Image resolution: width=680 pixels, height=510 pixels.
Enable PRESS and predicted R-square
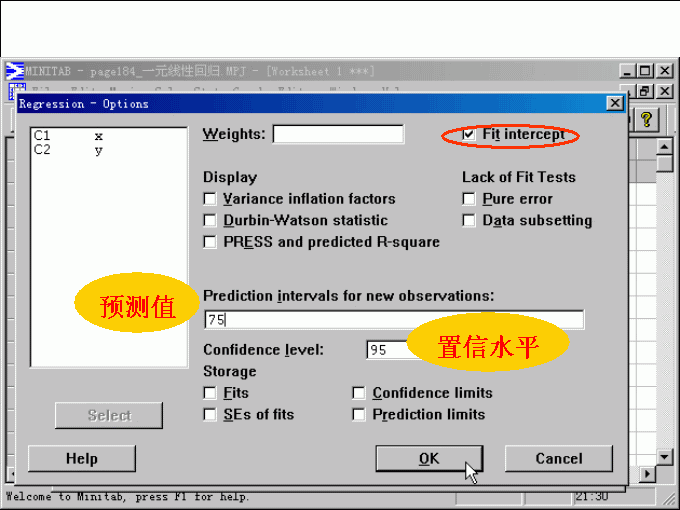coord(210,242)
